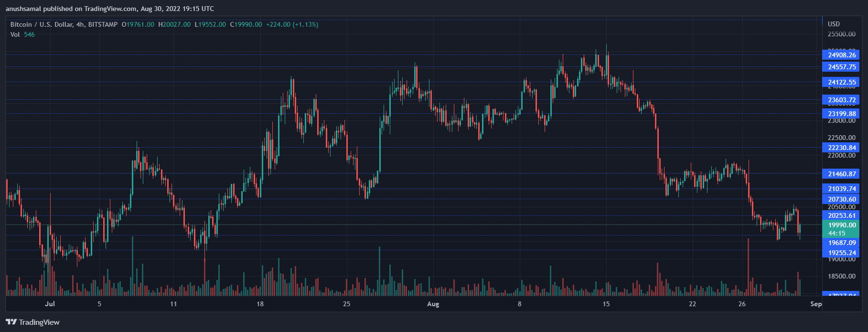Select the 21460.87 price level label
Image resolution: width=868 pixels, height=332 pixels.
pyautogui.click(x=842, y=174)
